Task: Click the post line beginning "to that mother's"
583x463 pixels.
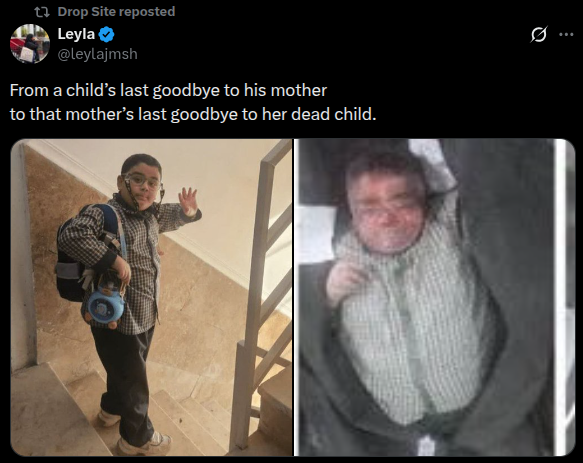Action: [x=193, y=114]
